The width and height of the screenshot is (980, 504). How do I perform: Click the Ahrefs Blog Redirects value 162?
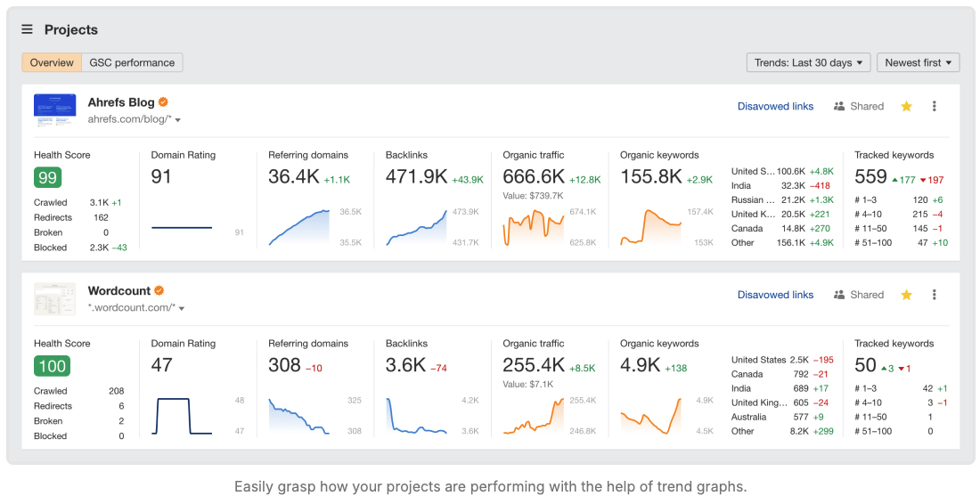pos(101,217)
